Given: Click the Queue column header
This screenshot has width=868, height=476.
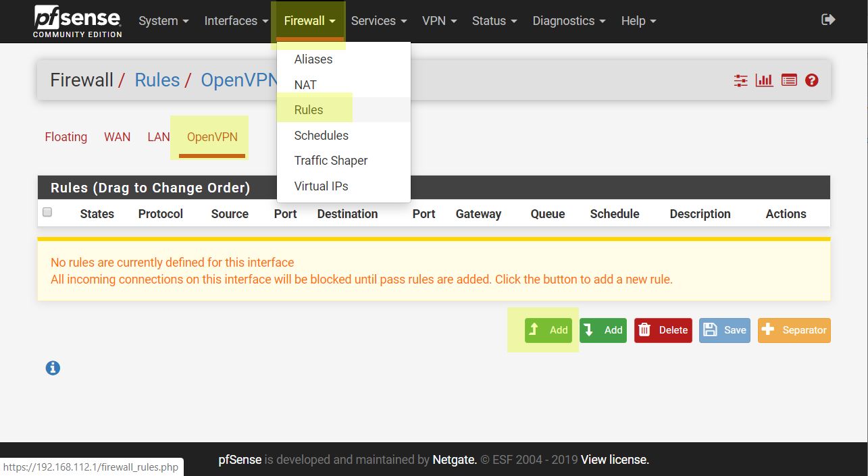Looking at the screenshot, I should (x=548, y=214).
